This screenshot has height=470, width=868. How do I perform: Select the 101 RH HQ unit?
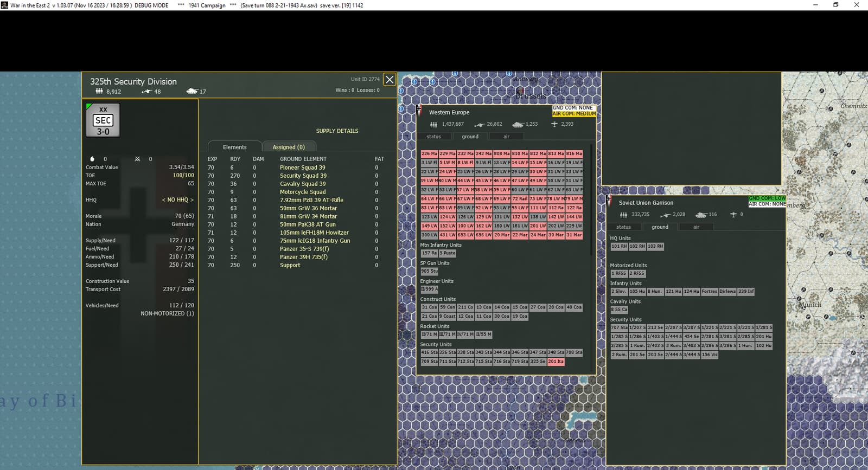coord(619,246)
